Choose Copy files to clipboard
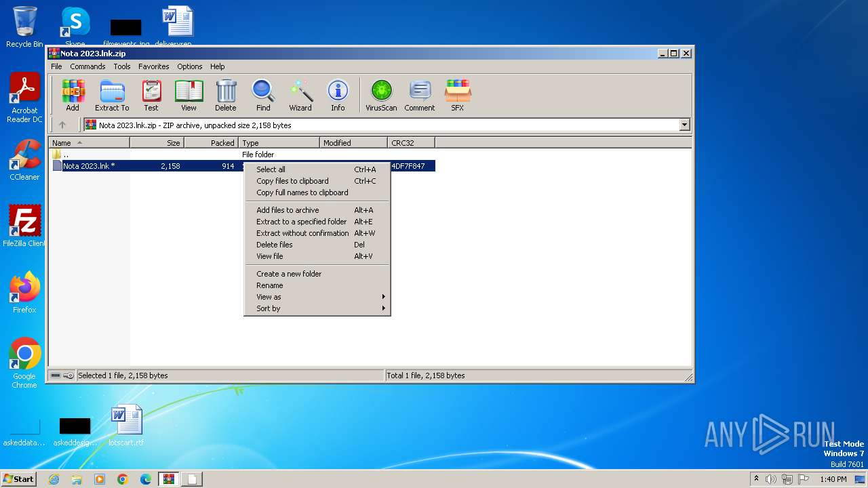This screenshot has width=868, height=488. (317, 181)
